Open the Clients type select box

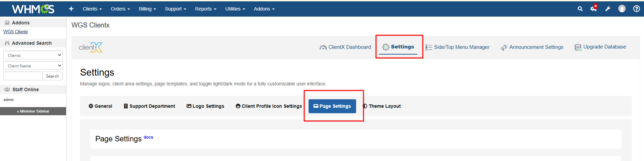point(33,55)
